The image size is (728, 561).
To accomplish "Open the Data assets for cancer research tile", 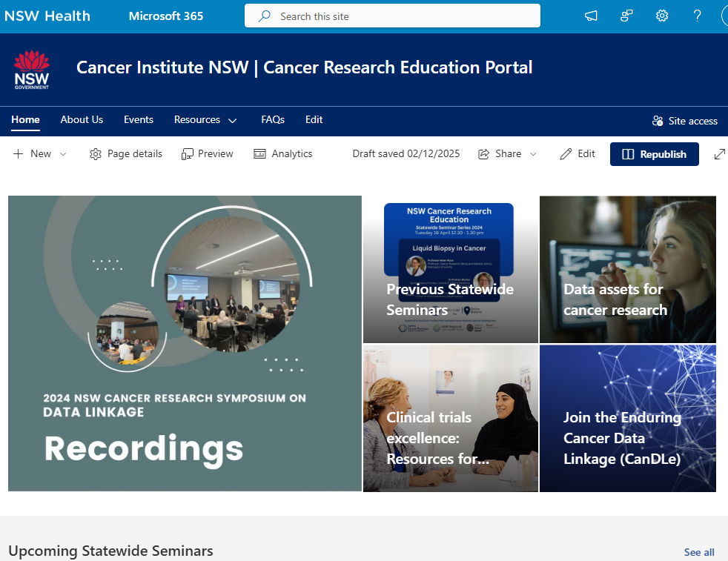I will click(628, 270).
